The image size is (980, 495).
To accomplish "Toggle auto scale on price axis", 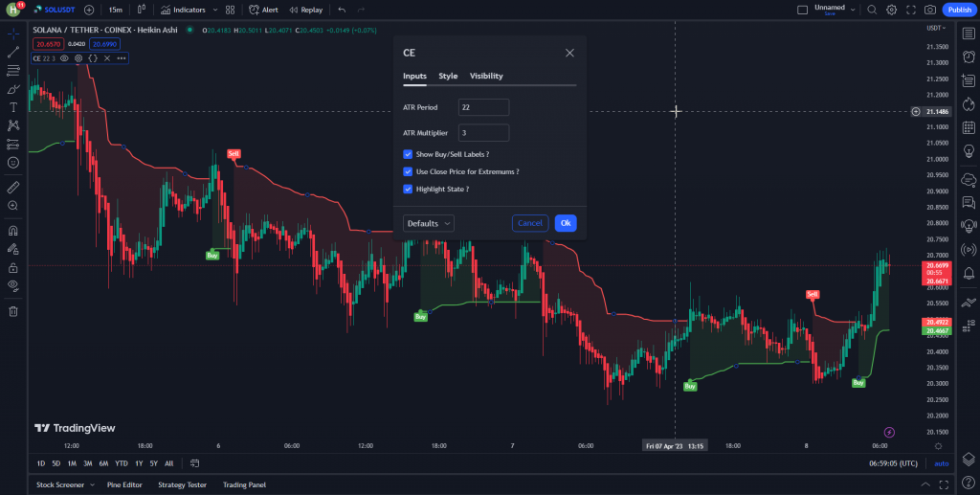I will tap(942, 463).
